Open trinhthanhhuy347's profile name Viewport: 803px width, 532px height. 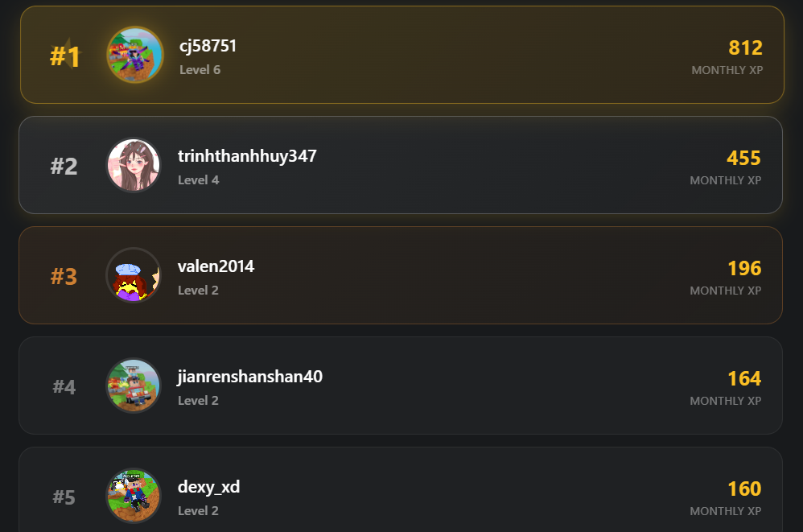coord(247,155)
